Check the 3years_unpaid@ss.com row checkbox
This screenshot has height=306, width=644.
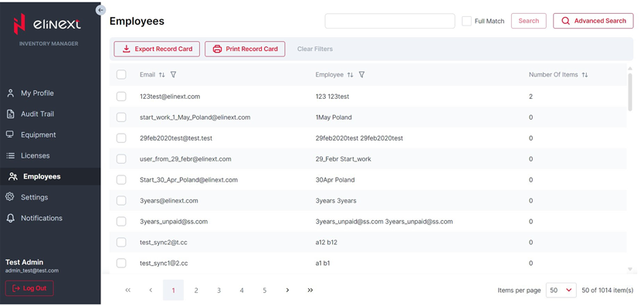point(121,222)
